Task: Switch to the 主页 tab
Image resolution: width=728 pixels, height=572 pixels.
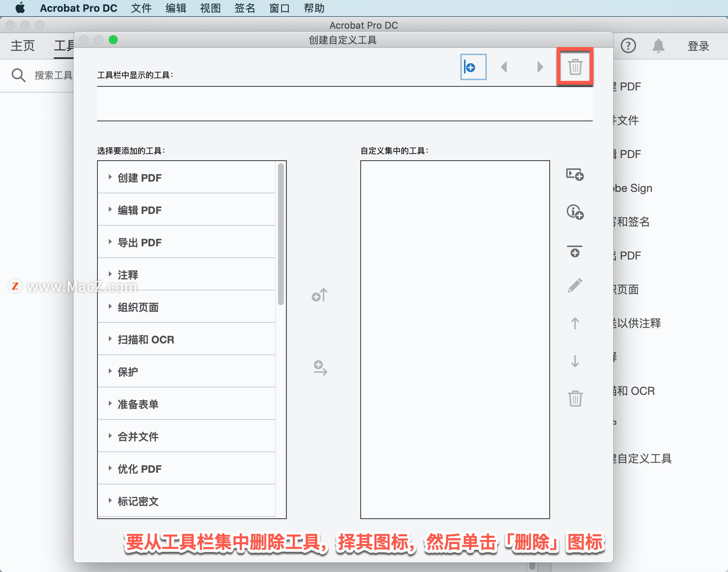Action: click(23, 45)
